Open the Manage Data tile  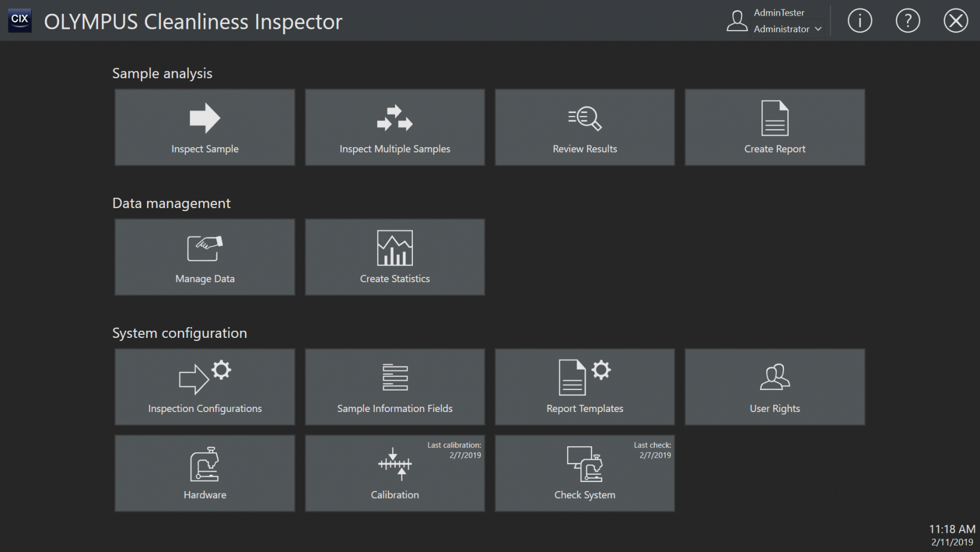click(x=204, y=257)
